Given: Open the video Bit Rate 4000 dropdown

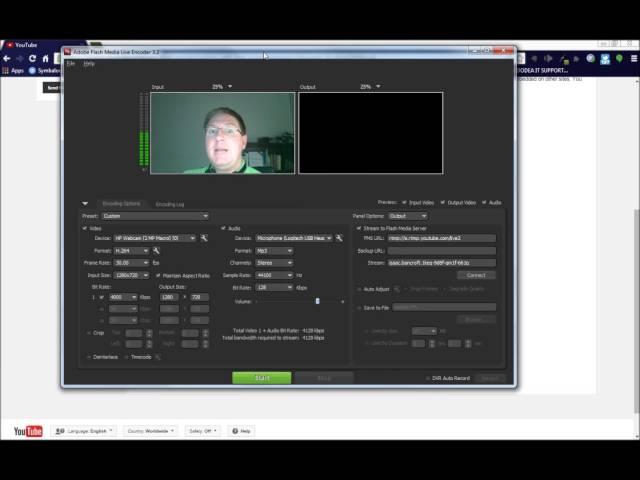Looking at the screenshot, I should (123, 297).
